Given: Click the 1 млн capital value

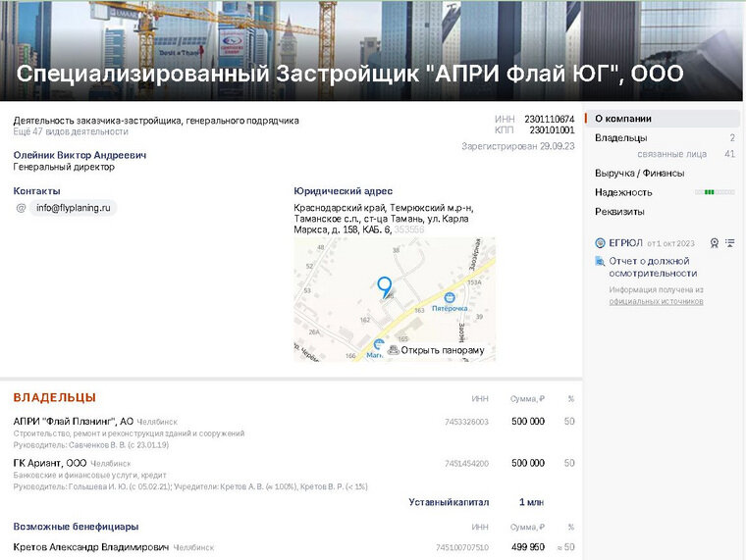Looking at the screenshot, I should [531, 502].
